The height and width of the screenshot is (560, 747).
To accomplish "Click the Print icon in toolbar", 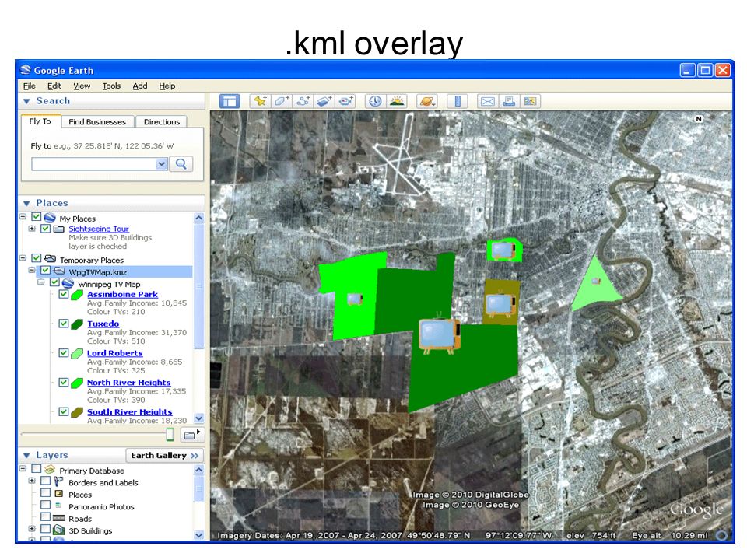I will pos(509,101).
